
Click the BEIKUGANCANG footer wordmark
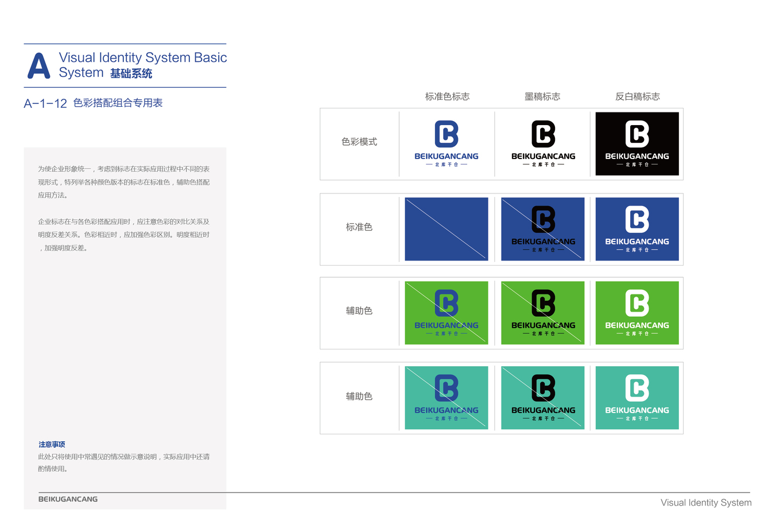point(68,499)
